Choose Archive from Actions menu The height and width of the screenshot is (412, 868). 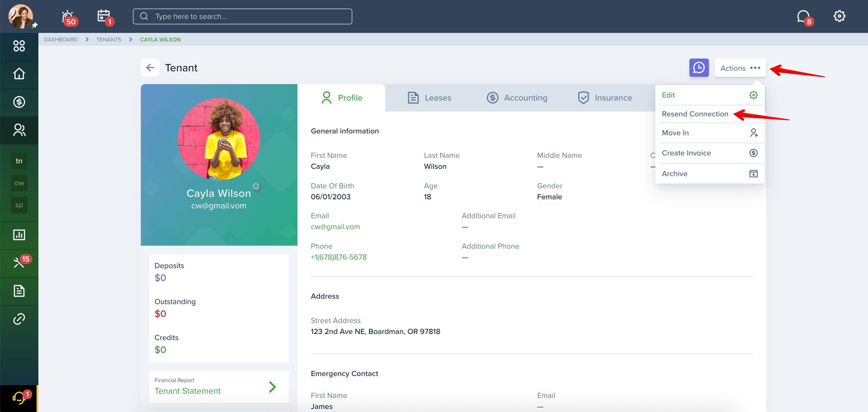[710, 173]
